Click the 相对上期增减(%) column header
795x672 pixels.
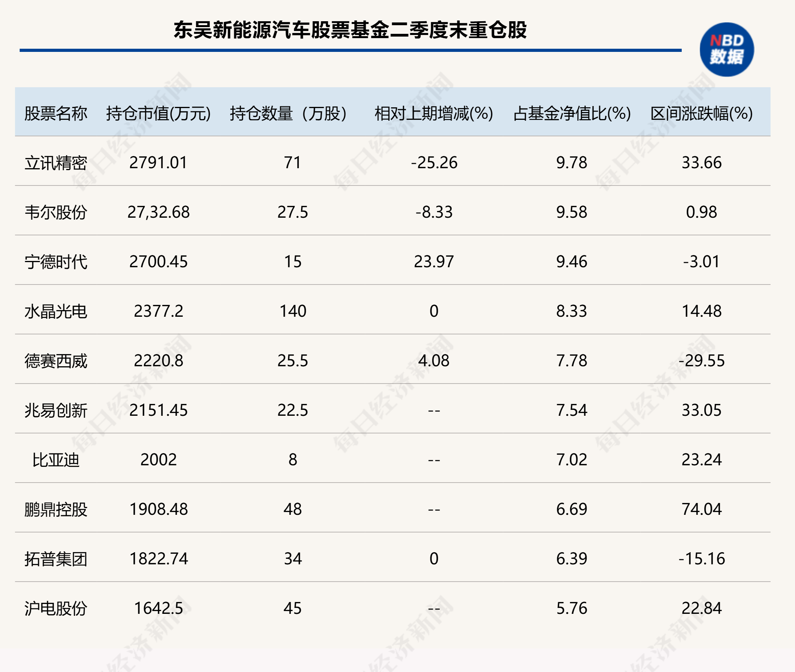coord(434,113)
